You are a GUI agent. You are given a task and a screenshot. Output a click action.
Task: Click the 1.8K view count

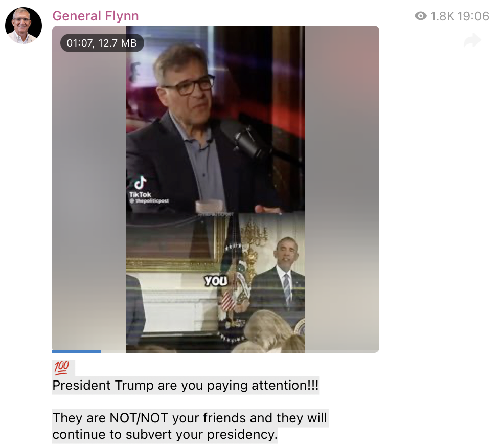tap(442, 16)
